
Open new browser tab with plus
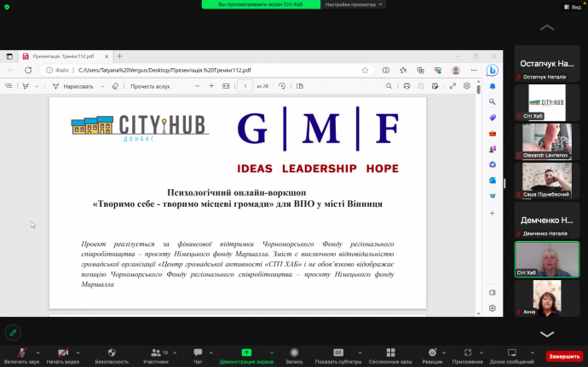[x=119, y=56]
